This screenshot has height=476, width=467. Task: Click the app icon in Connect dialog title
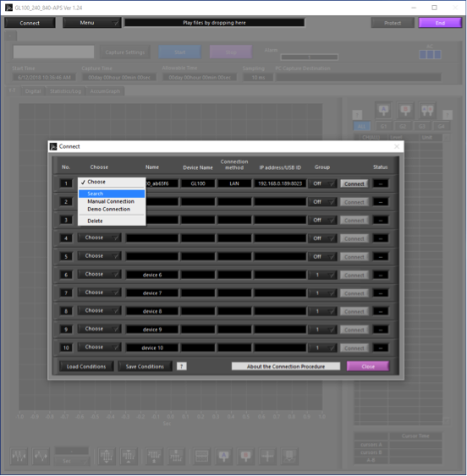tap(53, 146)
